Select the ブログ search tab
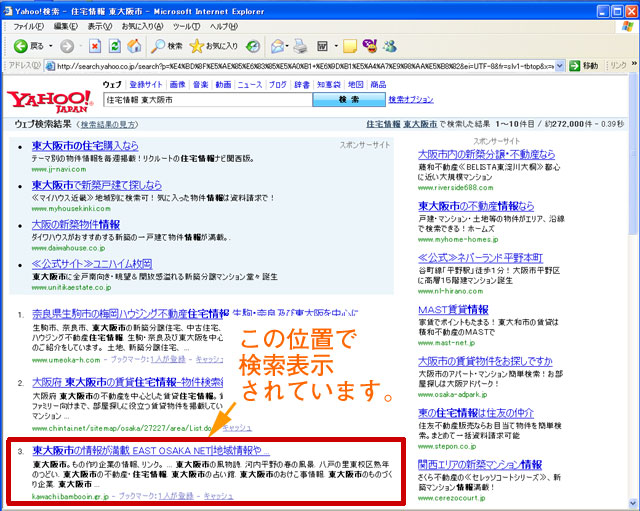Viewport: 640px width, 511px height. 278,85
